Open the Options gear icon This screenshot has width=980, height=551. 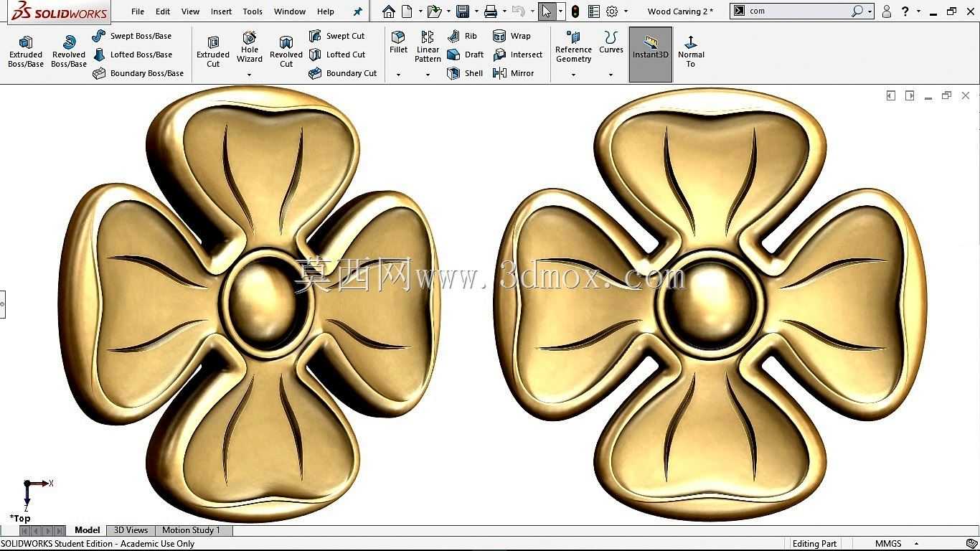(x=612, y=11)
